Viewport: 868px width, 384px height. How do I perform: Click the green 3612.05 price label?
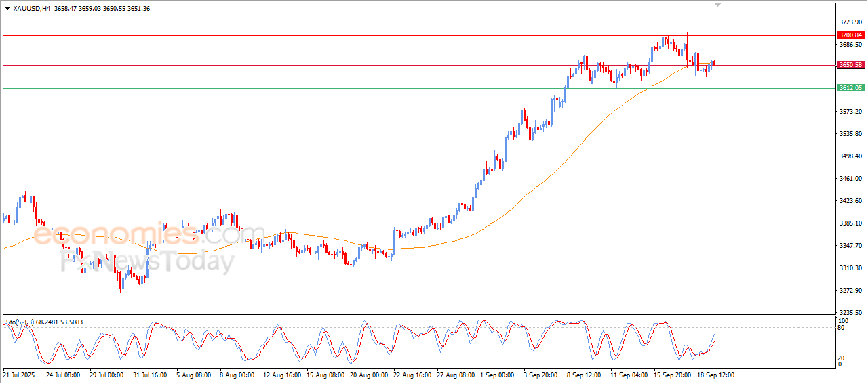coord(850,88)
